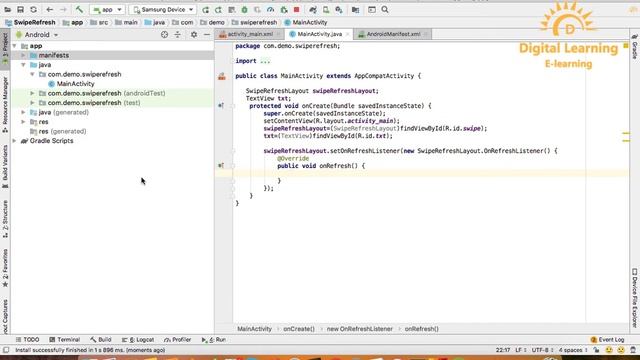Open the Event Log
The height and width of the screenshot is (360, 640).
point(607,340)
